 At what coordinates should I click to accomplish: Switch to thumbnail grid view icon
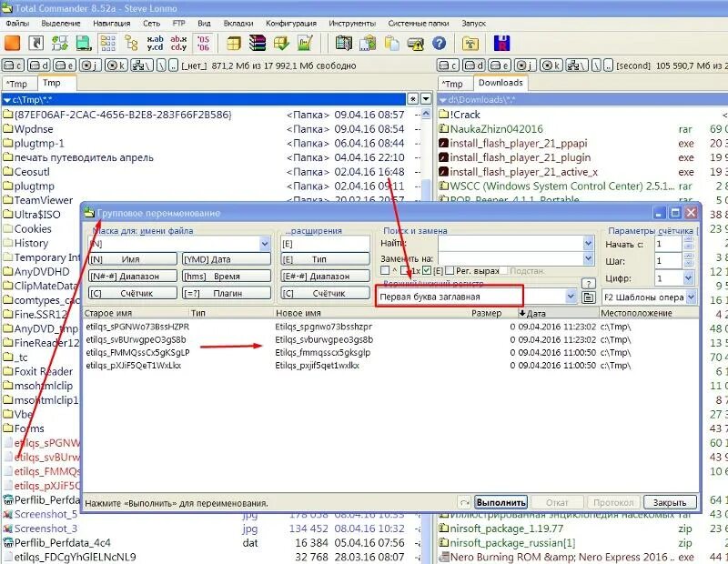click(x=107, y=43)
